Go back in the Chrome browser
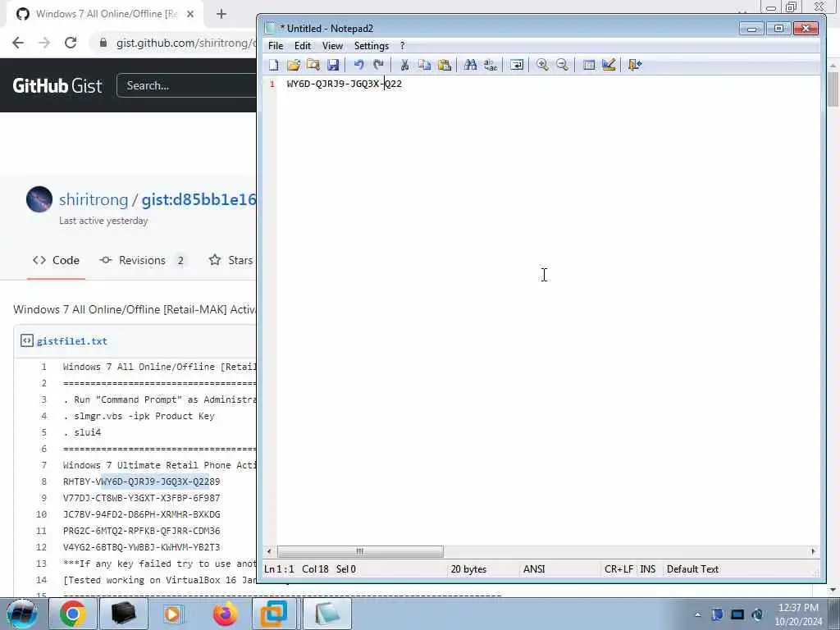The image size is (840, 630). point(18,43)
